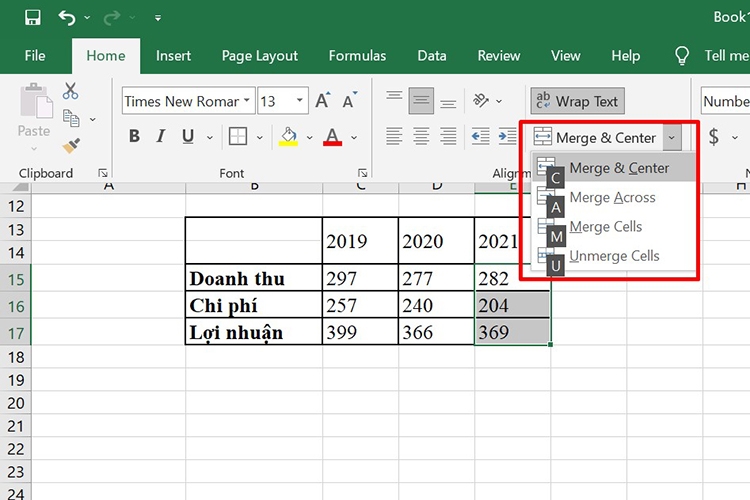Open the Help tab
The width and height of the screenshot is (750, 500).
pos(625,56)
